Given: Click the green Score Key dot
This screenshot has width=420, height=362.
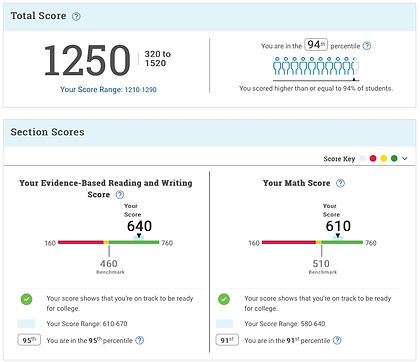Looking at the screenshot, I should tap(394, 158).
